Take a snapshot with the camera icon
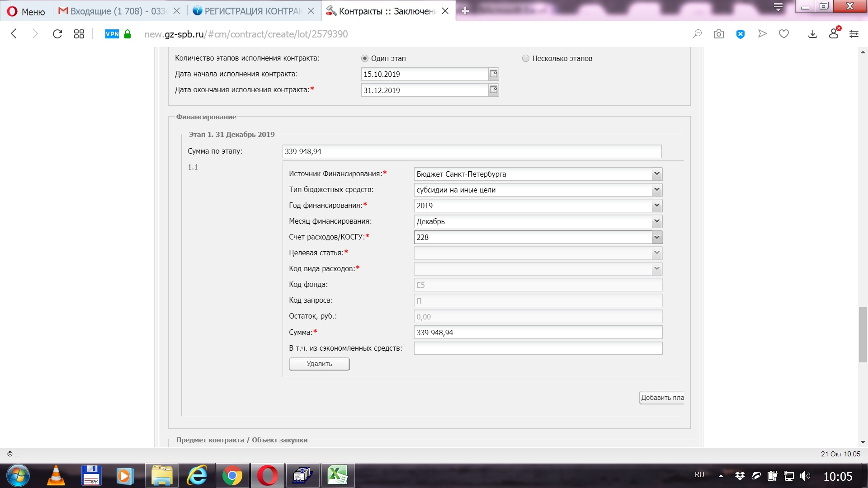The width and height of the screenshot is (868, 488). (x=719, y=34)
